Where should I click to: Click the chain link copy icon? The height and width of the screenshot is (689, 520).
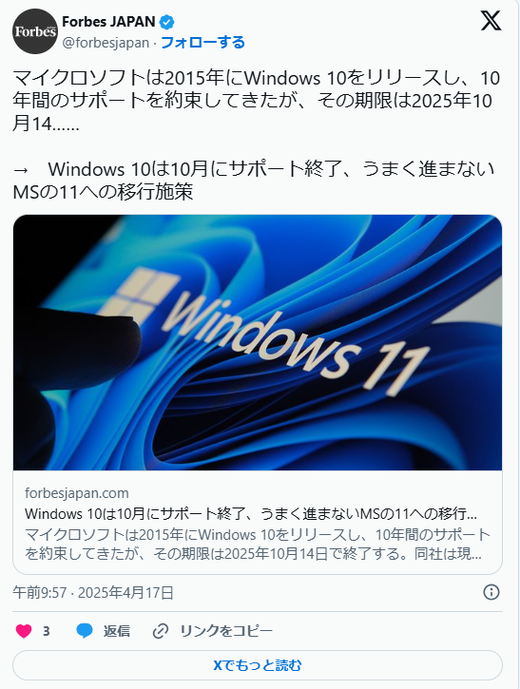(x=160, y=631)
